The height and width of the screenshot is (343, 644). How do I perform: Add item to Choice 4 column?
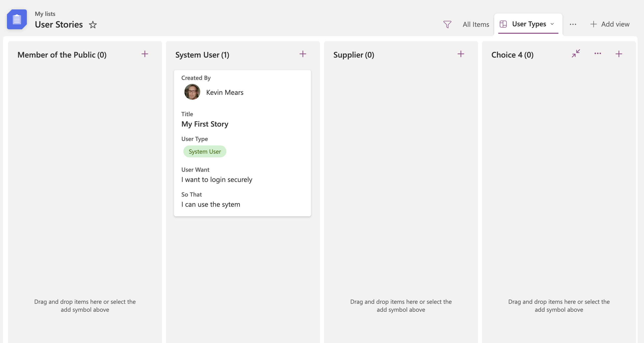[619, 54]
